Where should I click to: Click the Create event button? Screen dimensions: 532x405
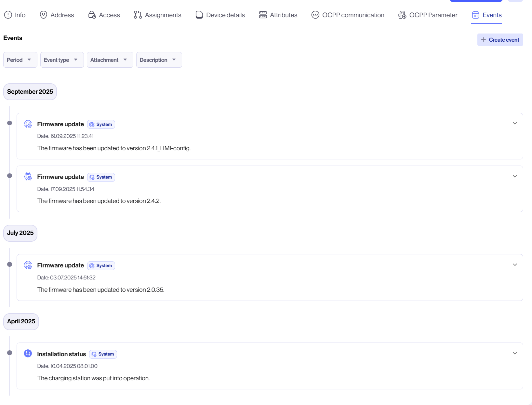coord(500,40)
